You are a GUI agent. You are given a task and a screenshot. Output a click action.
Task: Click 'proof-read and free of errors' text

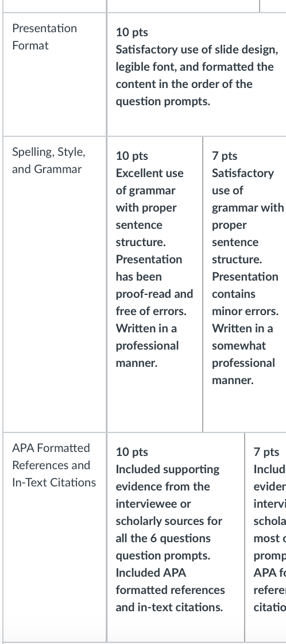pos(154,302)
